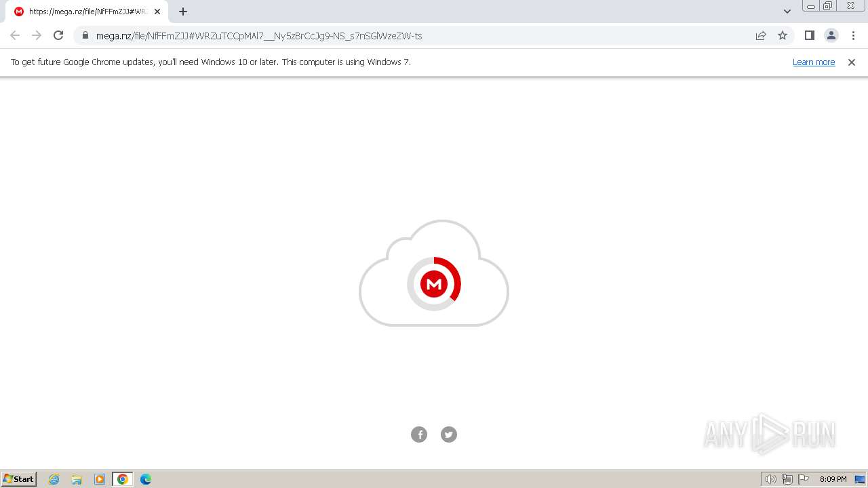Click the address bar URL
This screenshot has width=868, height=488.
pos(259,36)
